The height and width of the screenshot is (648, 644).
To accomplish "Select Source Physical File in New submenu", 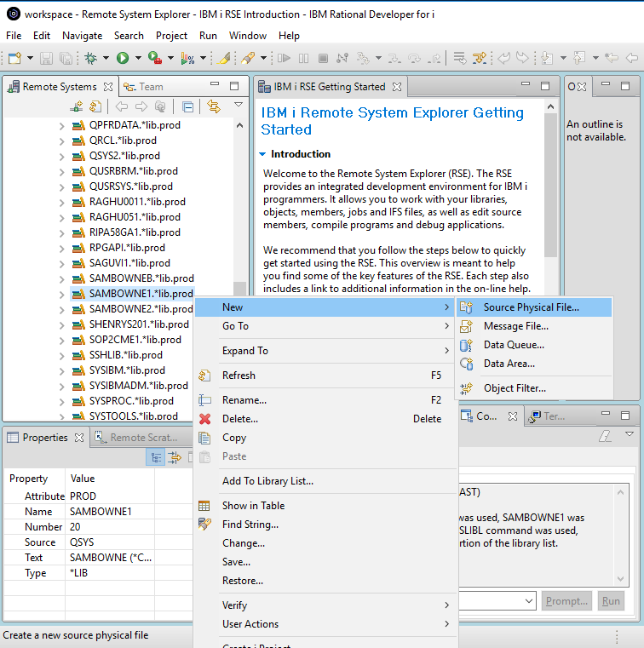I will [531, 307].
